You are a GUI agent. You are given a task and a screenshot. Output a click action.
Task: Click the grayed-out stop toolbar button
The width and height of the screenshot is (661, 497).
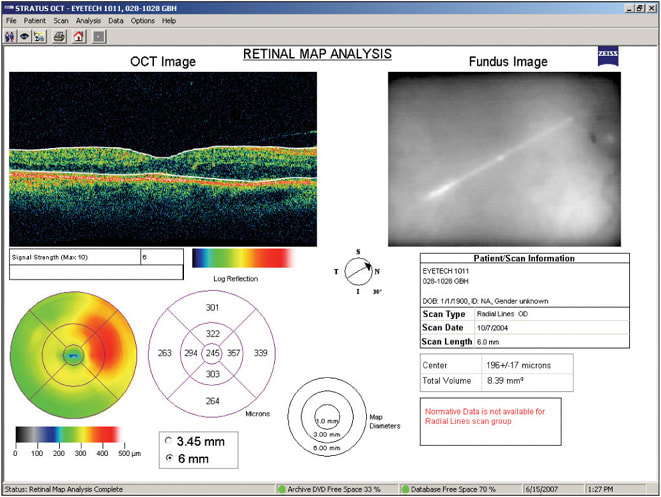tap(99, 37)
